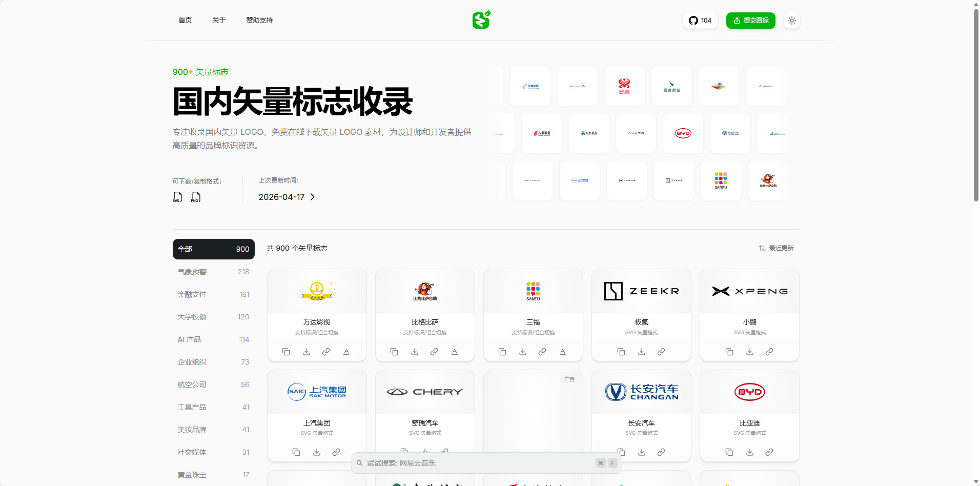Open the 最近更新 sort dropdown
The height and width of the screenshot is (486, 980).
point(776,248)
